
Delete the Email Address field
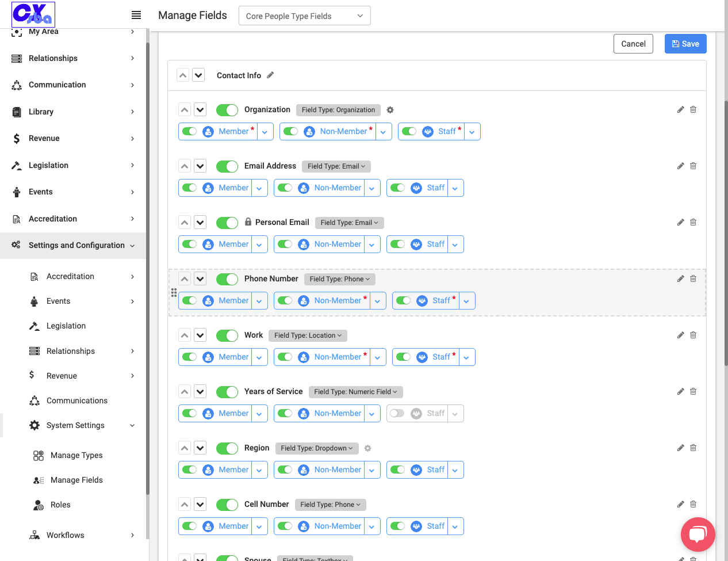click(x=693, y=166)
